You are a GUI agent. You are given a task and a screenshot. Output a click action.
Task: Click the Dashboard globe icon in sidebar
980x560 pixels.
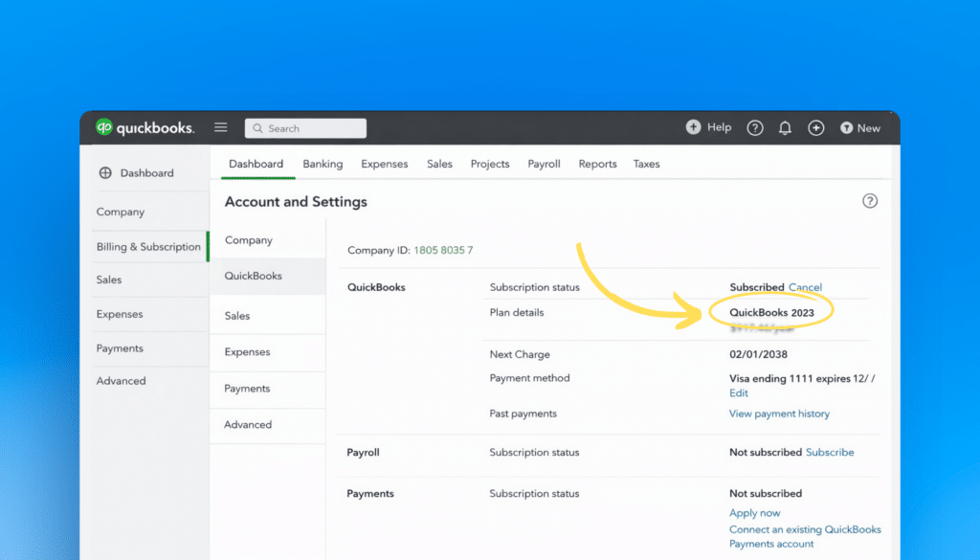tap(105, 173)
